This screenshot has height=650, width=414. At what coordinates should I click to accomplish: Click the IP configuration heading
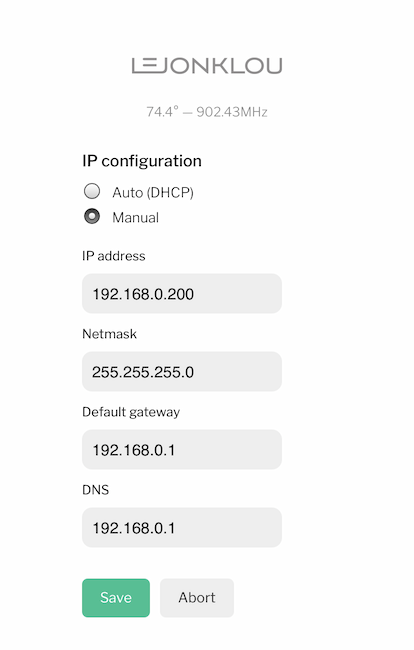(142, 161)
